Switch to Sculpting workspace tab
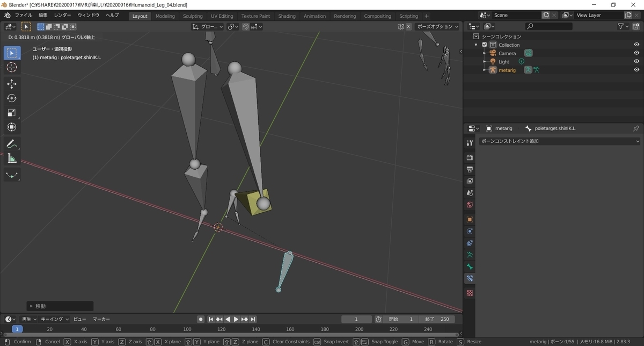 coord(193,16)
